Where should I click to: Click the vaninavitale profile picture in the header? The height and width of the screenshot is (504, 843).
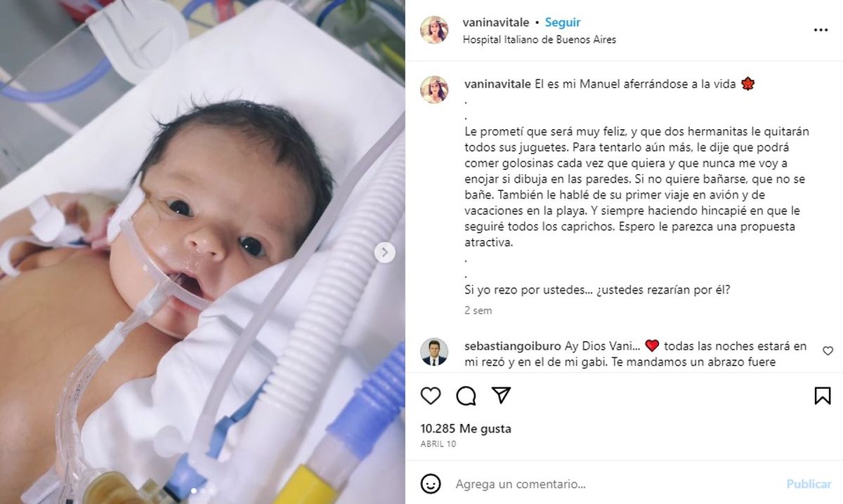point(434,30)
